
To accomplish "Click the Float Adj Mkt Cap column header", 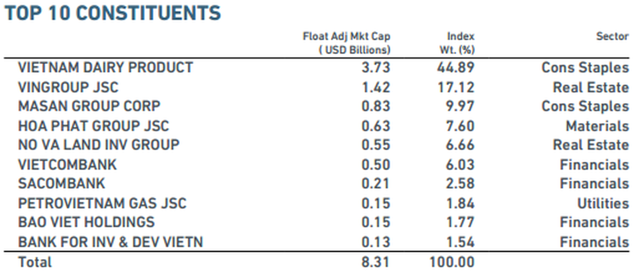I will click(x=347, y=43).
